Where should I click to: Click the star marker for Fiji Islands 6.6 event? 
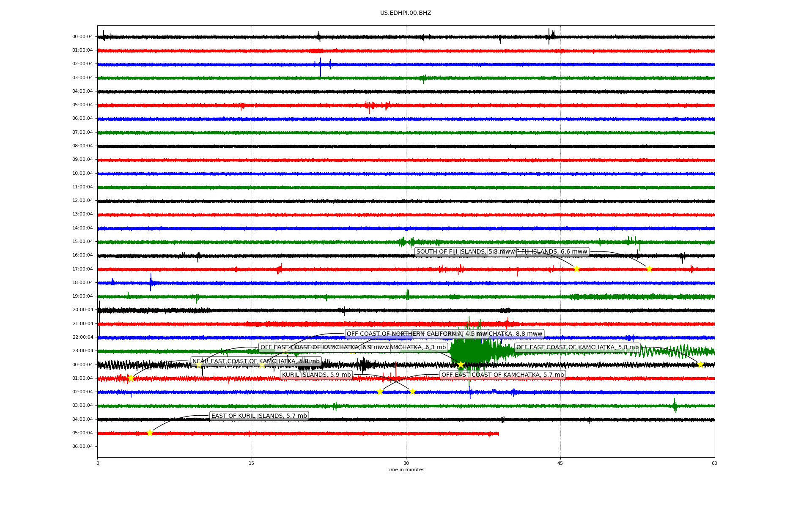click(x=649, y=269)
